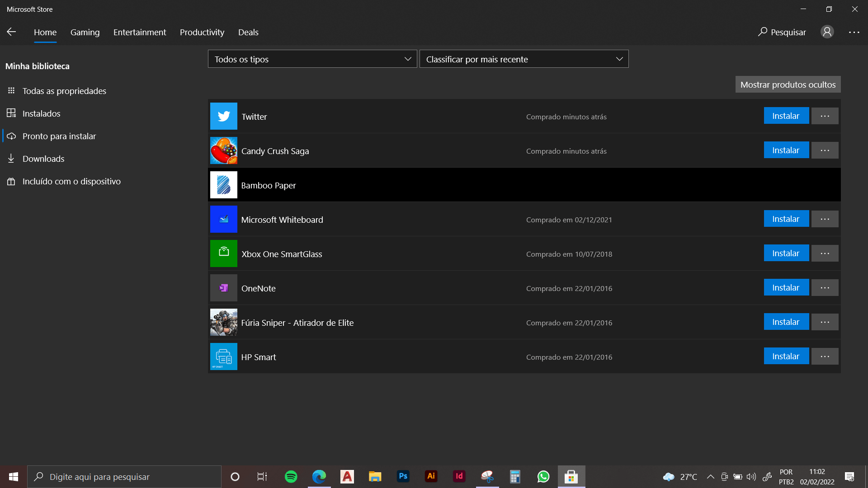This screenshot has height=488, width=868.
Task: Go back with the arrow icon
Action: click(x=11, y=32)
